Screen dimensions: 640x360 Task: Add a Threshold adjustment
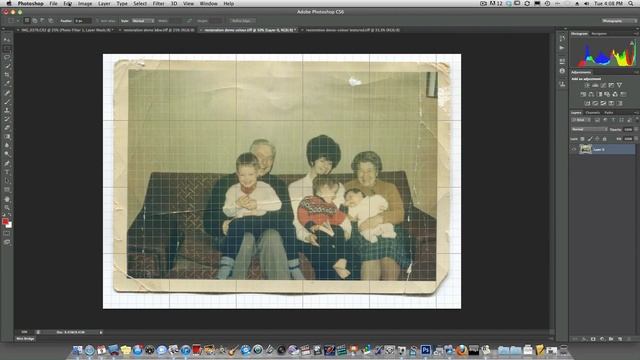coord(603,103)
